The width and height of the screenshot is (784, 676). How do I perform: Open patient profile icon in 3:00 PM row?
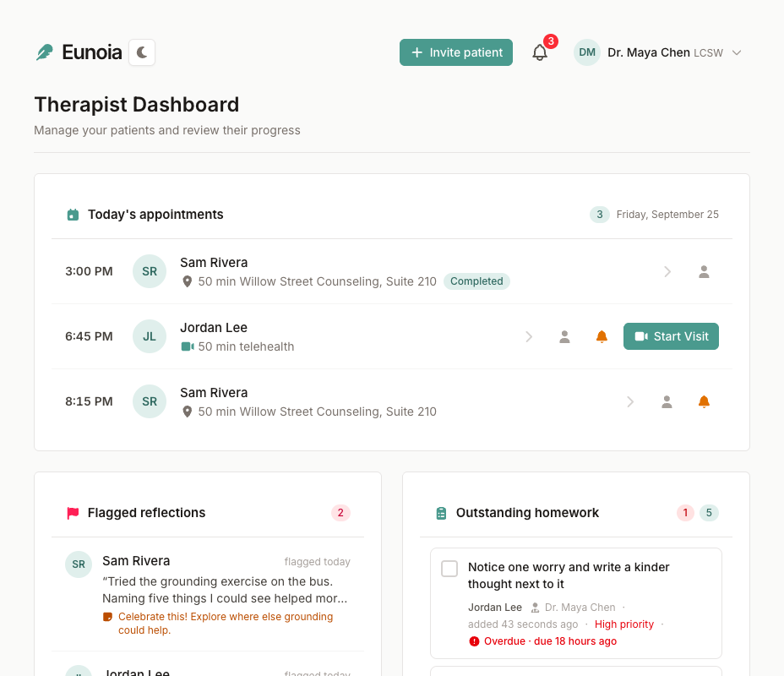pos(704,271)
